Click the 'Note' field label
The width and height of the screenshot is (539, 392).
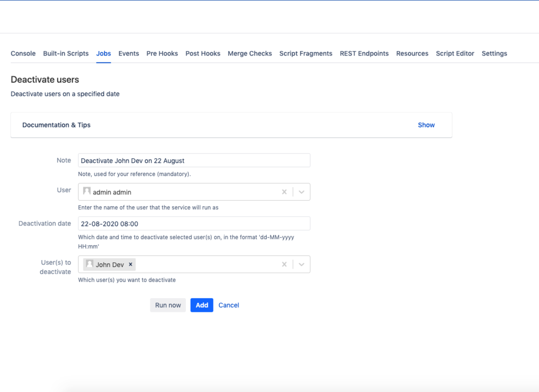[x=64, y=160]
